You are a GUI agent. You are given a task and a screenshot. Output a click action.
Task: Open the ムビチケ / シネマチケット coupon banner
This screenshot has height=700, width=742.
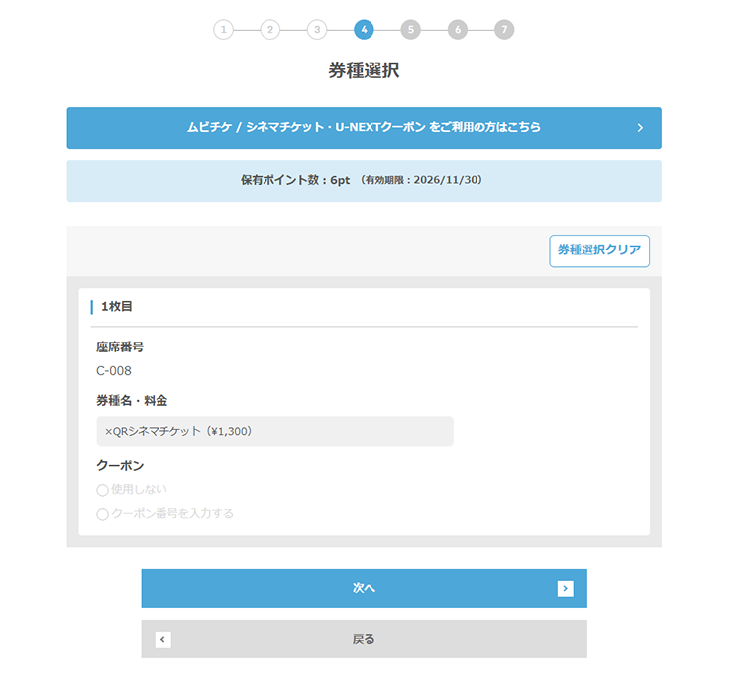pyautogui.click(x=364, y=128)
